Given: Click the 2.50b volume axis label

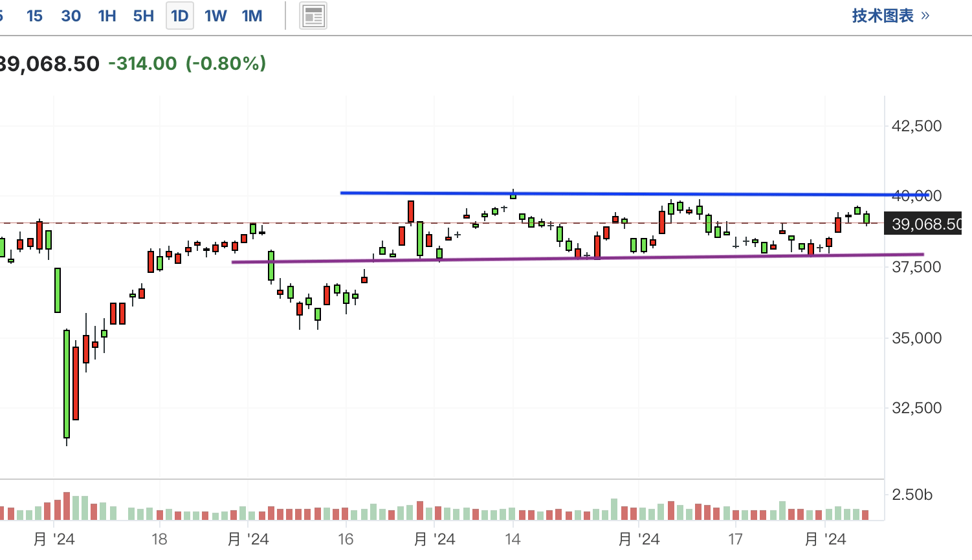Looking at the screenshot, I should click(x=912, y=495).
